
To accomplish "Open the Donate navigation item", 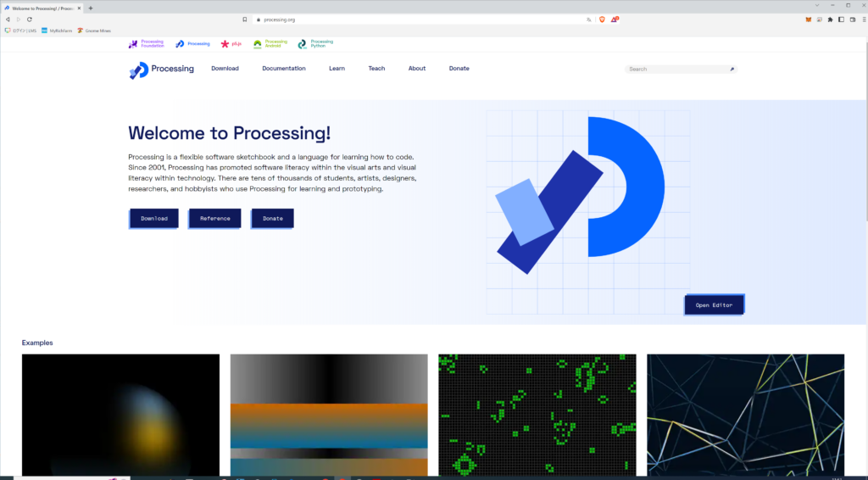I will 459,68.
